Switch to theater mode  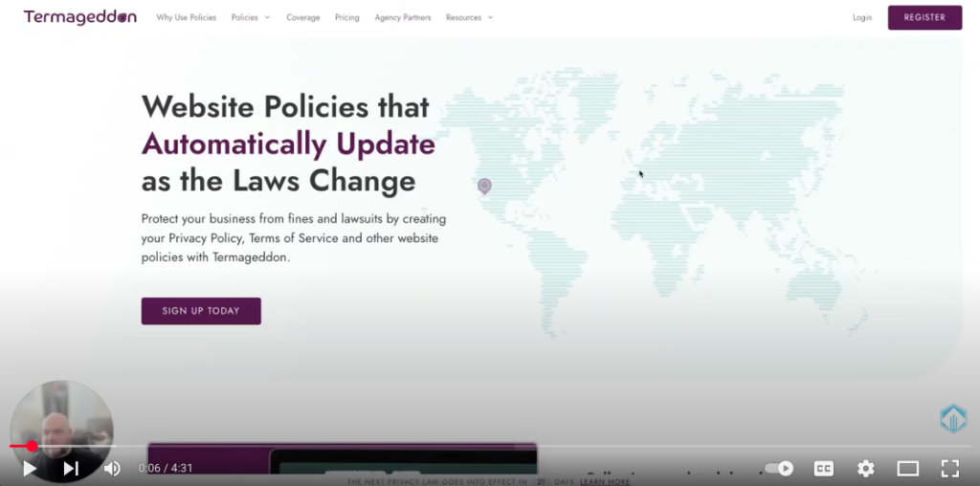click(x=907, y=469)
